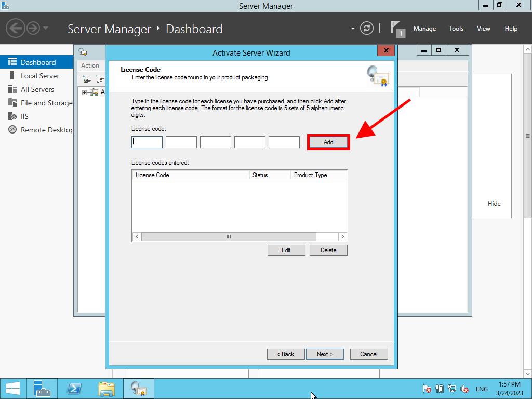Click the Edit button in the wizard
The width and height of the screenshot is (532, 399).
coord(286,250)
